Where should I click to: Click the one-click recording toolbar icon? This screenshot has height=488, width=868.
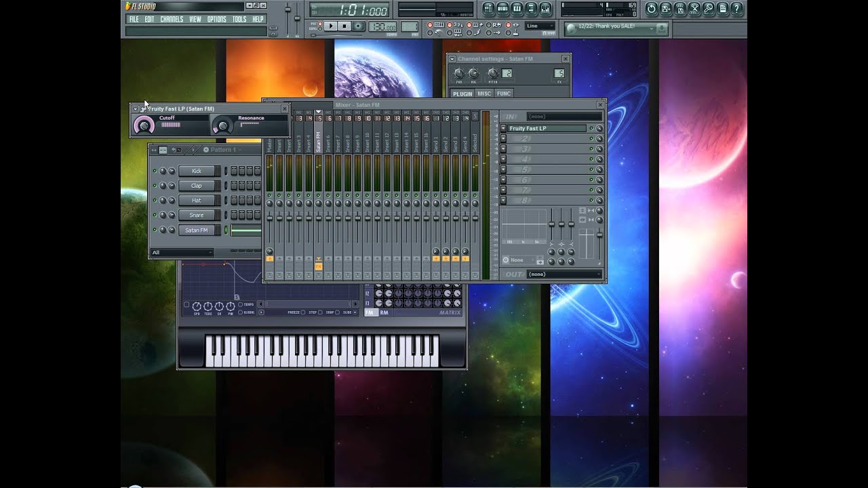click(x=709, y=9)
